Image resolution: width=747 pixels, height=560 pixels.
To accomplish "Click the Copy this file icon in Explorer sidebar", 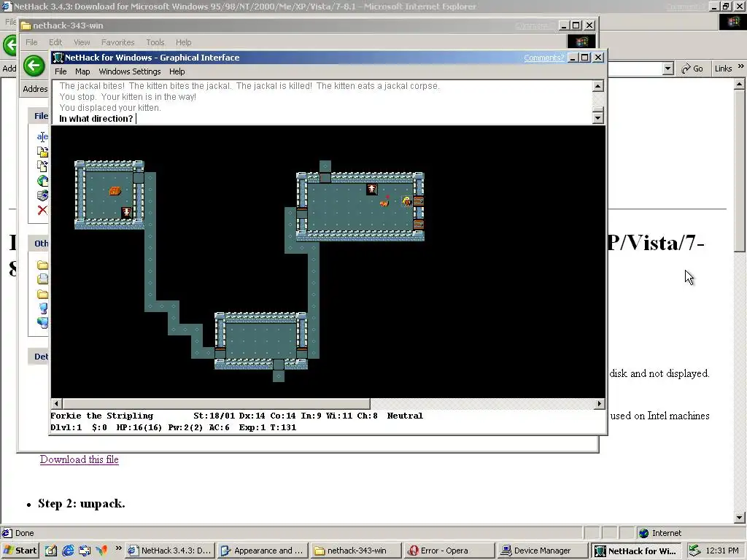I will [42, 166].
